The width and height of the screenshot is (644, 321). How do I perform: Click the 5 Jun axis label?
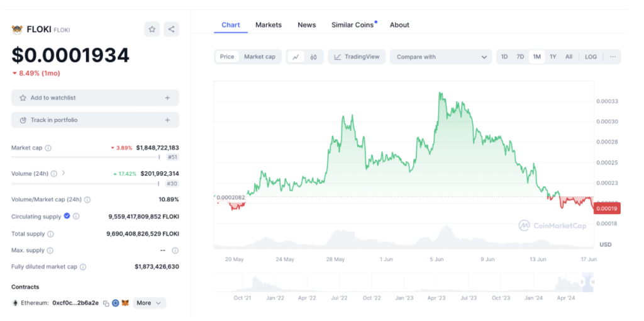(x=436, y=259)
